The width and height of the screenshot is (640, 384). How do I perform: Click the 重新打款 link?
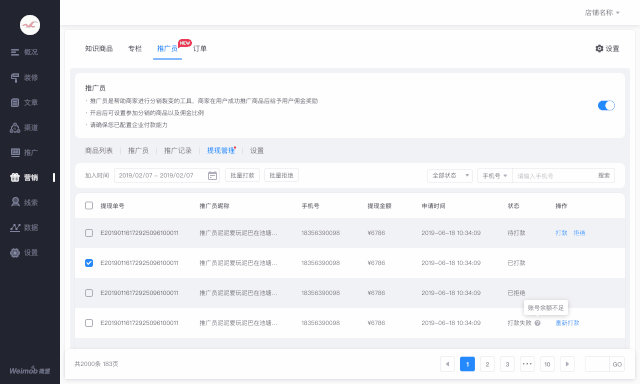click(567, 323)
